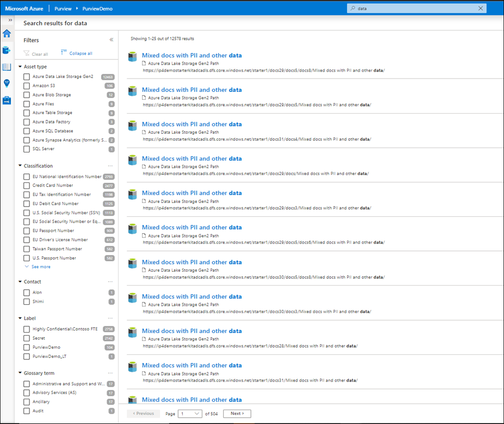
Task: Check PurviewDemo_LT label filter
Action: point(27,356)
